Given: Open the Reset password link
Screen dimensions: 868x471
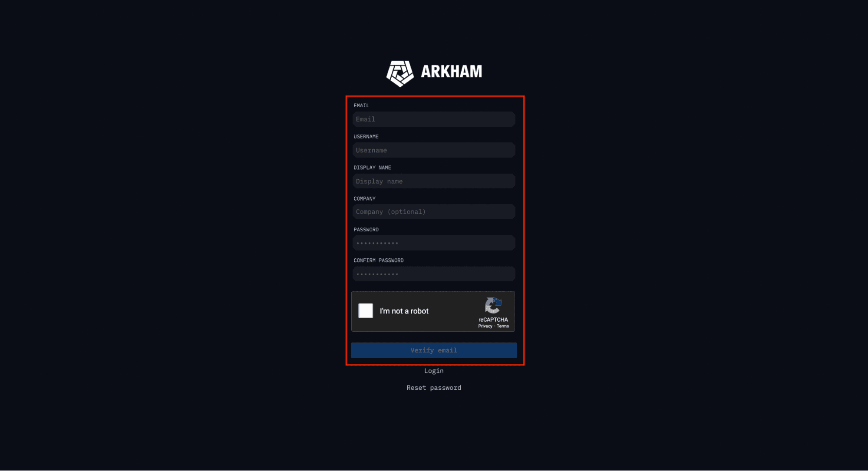Looking at the screenshot, I should 434,388.
